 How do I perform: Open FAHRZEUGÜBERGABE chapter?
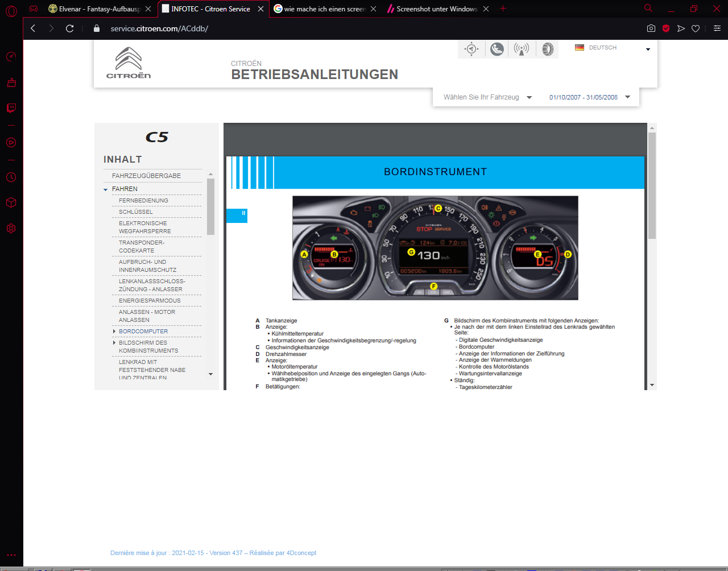click(x=146, y=176)
